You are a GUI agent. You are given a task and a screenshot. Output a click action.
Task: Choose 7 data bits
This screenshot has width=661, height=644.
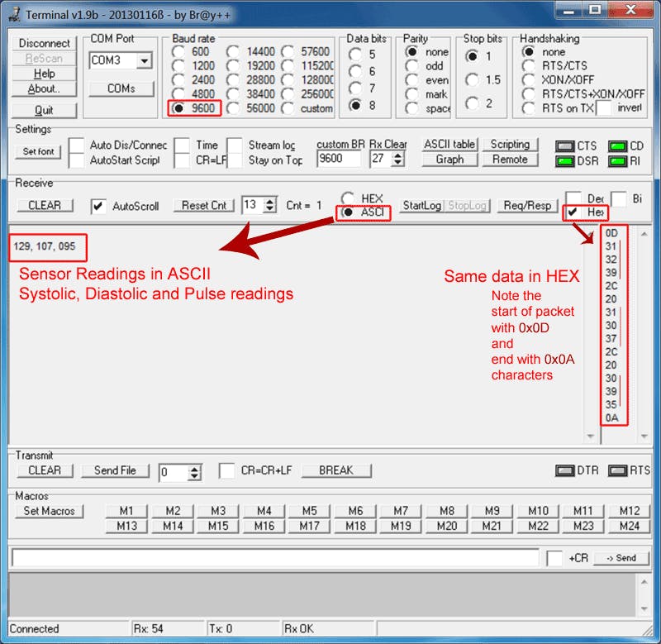pyautogui.click(x=355, y=88)
